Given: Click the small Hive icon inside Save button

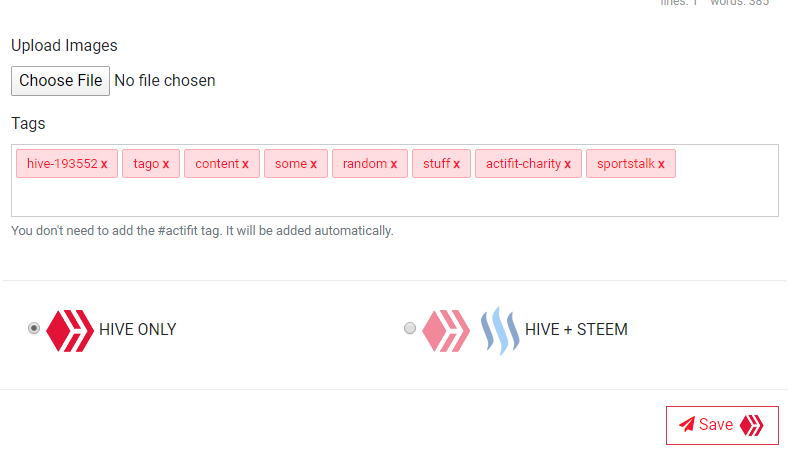Looking at the screenshot, I should click(752, 425).
